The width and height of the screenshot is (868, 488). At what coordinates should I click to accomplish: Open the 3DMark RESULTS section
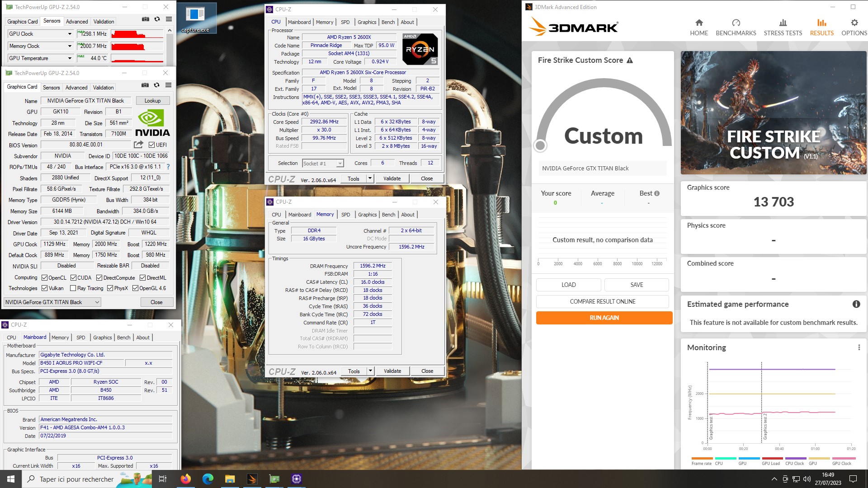(822, 28)
